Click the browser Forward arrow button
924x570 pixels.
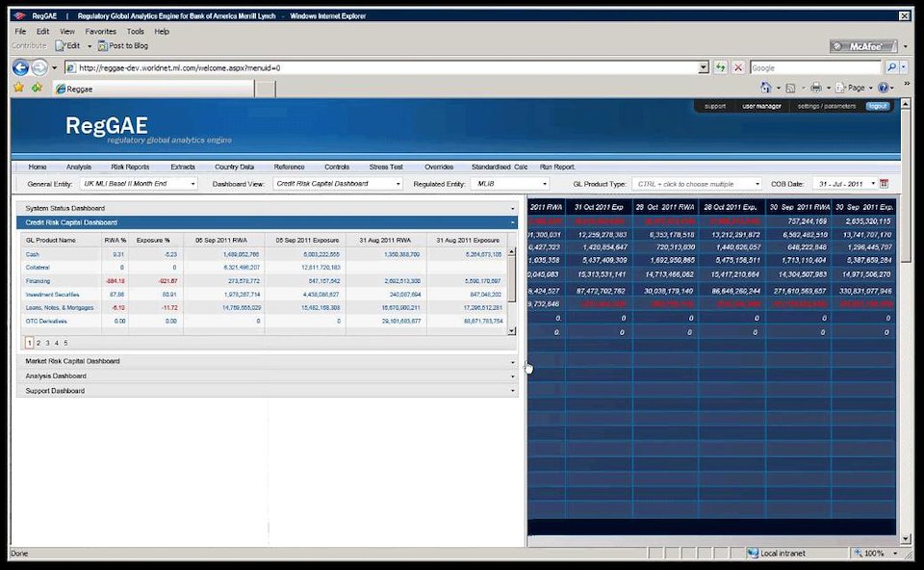[39, 67]
